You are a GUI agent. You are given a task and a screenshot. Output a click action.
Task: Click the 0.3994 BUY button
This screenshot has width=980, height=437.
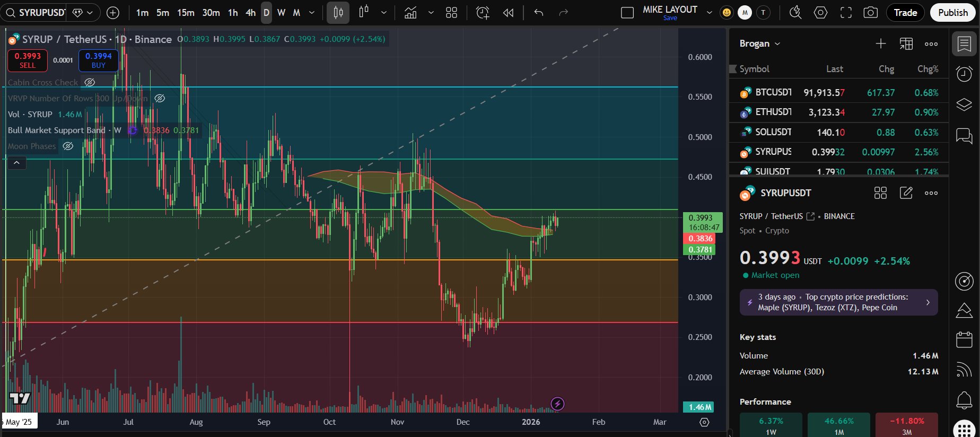tap(99, 60)
